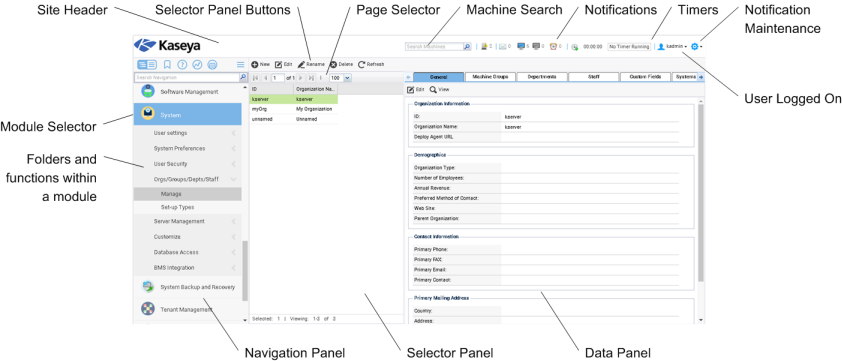The height and width of the screenshot is (361, 842).
Task: Click the New plus icon
Action: [255, 64]
